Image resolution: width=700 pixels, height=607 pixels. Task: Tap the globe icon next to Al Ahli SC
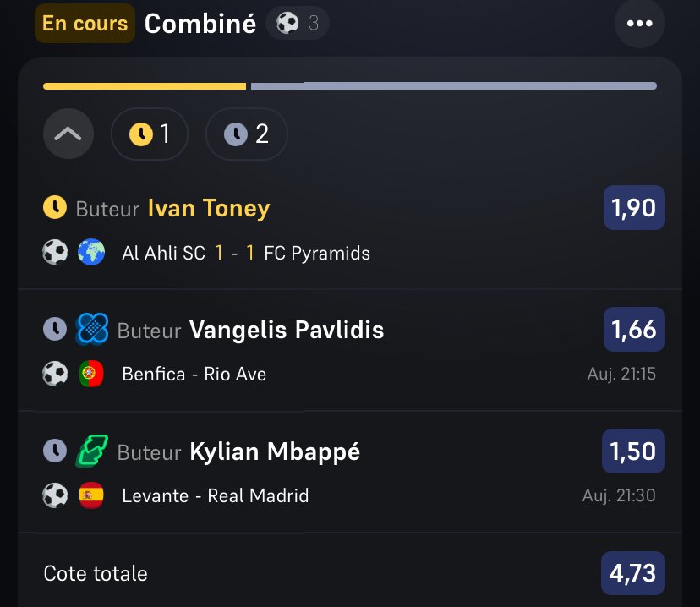pos(91,252)
